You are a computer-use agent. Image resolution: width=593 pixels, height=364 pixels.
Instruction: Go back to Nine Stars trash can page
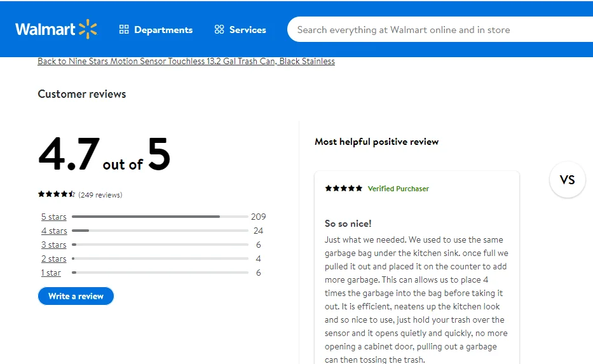pyautogui.click(x=186, y=62)
